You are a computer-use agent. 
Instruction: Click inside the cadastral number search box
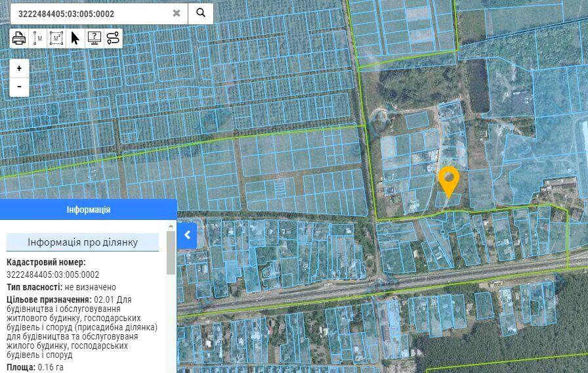point(92,13)
